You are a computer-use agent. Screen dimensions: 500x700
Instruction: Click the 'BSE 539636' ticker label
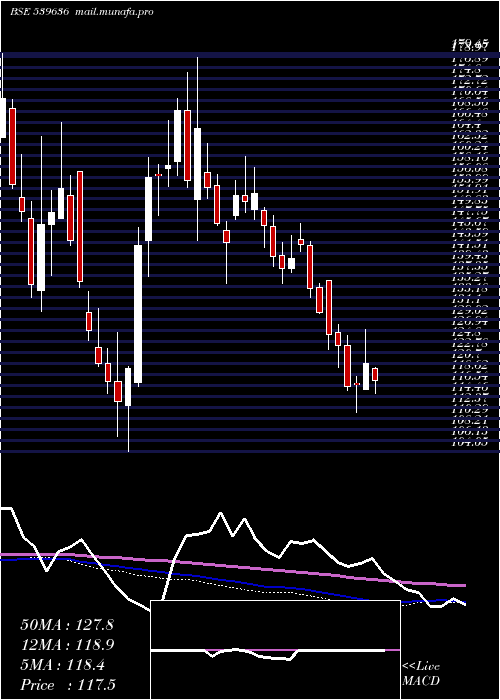(39, 12)
